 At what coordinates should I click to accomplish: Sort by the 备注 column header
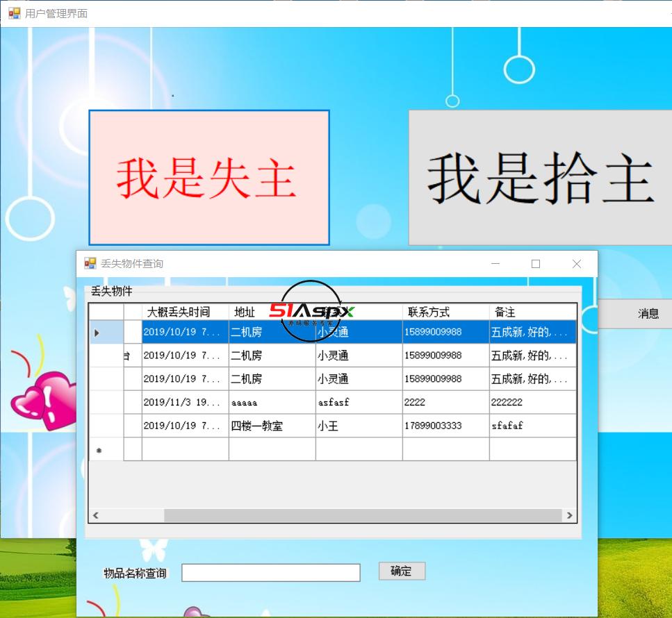click(x=504, y=311)
